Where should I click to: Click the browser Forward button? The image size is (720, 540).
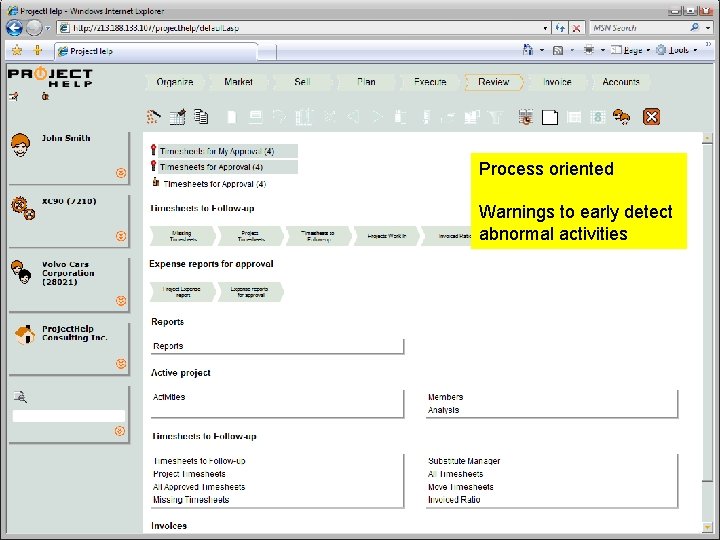point(34,28)
